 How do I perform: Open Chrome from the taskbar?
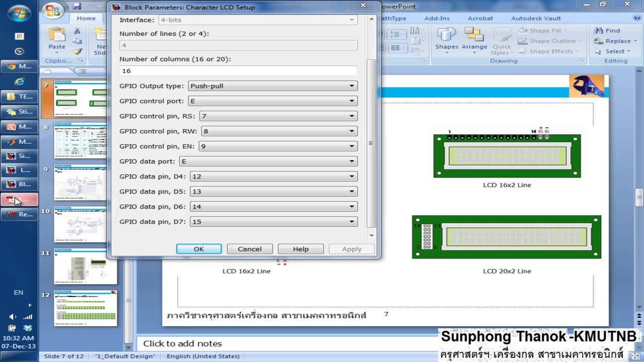click(20, 66)
